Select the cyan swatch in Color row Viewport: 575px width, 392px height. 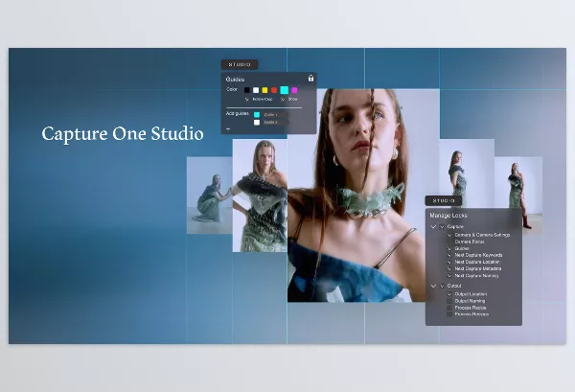tap(285, 90)
